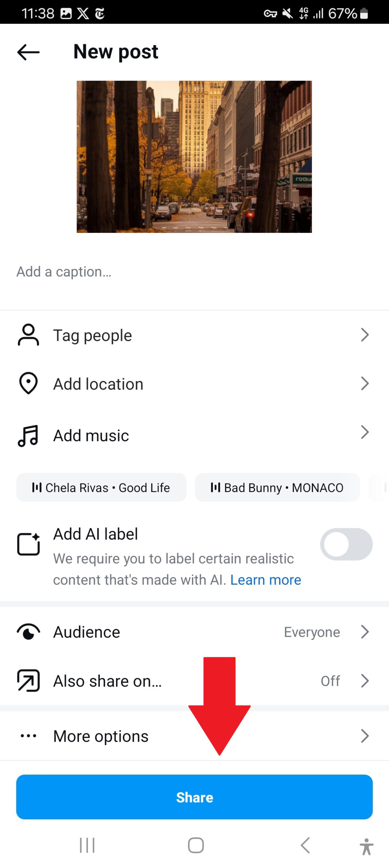
Task: Open the Learn more link
Action: pyautogui.click(x=266, y=580)
